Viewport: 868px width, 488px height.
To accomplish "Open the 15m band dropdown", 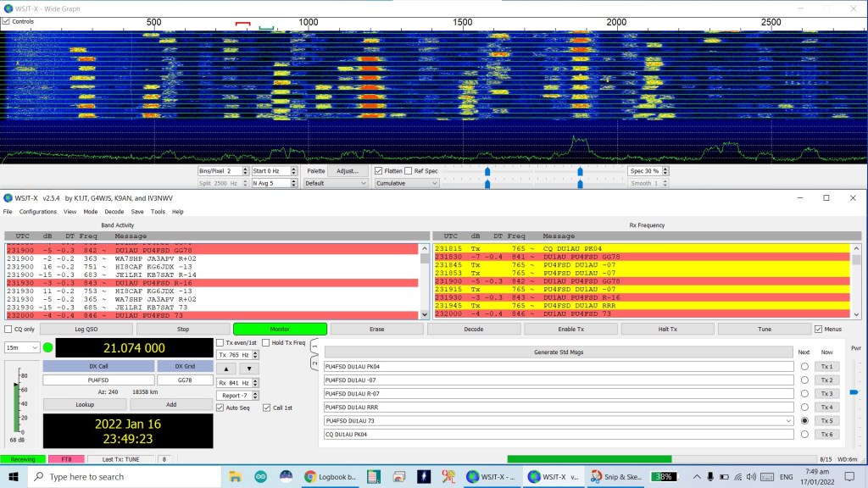I will point(23,347).
